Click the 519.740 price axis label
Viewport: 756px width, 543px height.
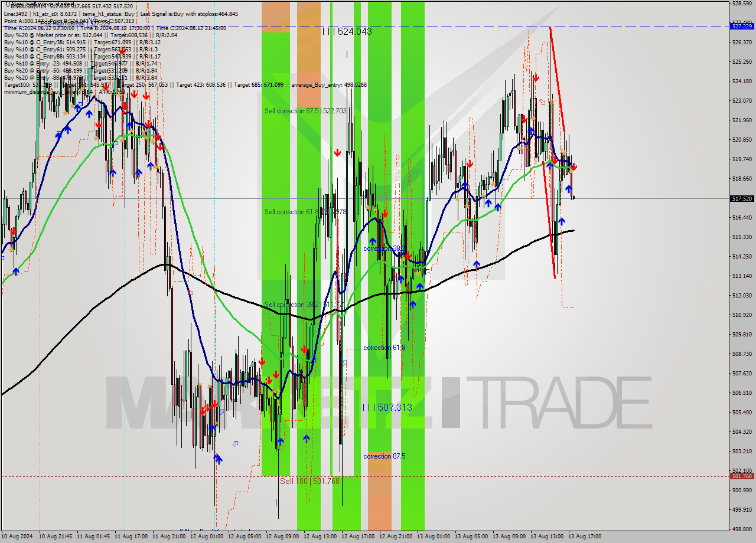pyautogui.click(x=742, y=159)
